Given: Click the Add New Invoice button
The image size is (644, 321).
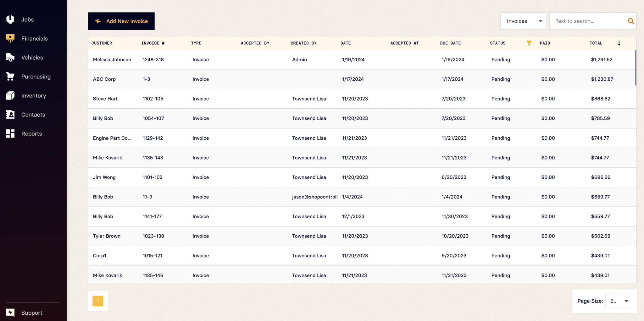Looking at the screenshot, I should 121,21.
